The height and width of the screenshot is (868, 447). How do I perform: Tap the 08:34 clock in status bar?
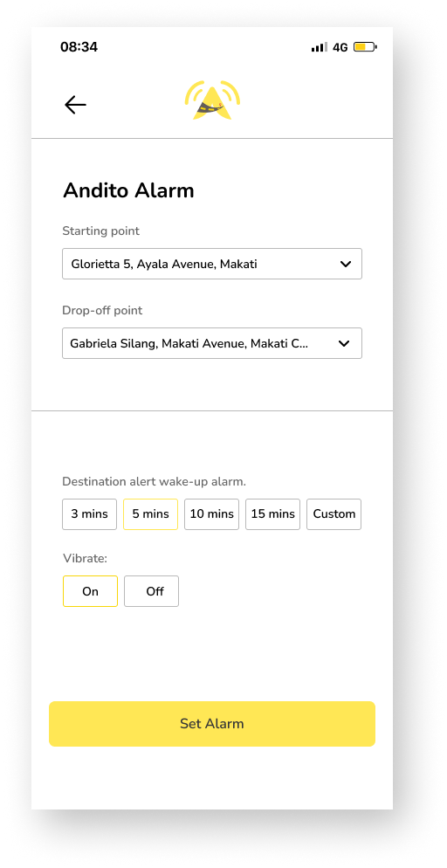coord(79,47)
